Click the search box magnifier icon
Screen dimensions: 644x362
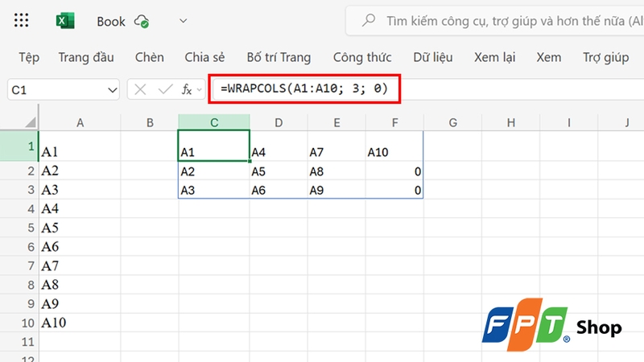(369, 20)
